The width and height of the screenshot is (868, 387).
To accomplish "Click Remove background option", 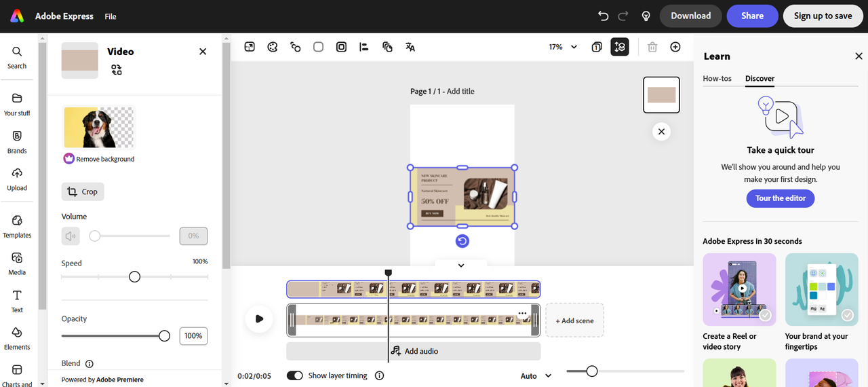I will tap(99, 159).
